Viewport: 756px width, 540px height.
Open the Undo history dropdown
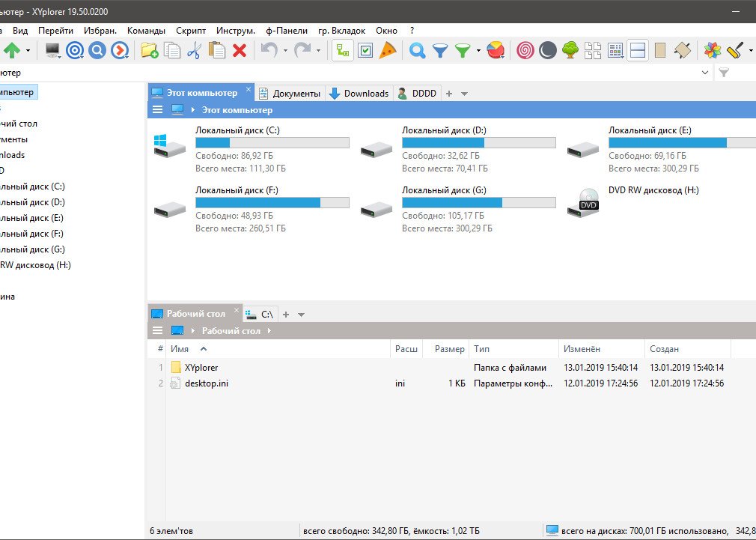click(285, 50)
